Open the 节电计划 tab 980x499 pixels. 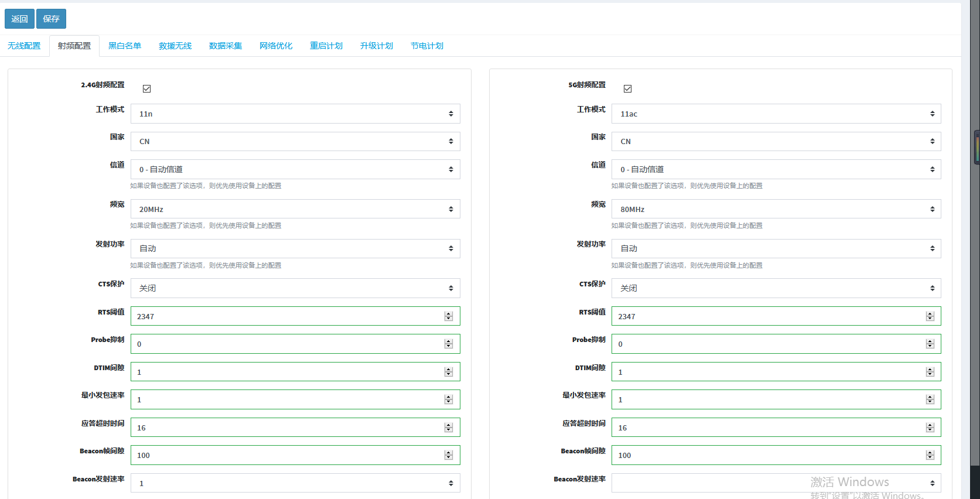point(427,46)
